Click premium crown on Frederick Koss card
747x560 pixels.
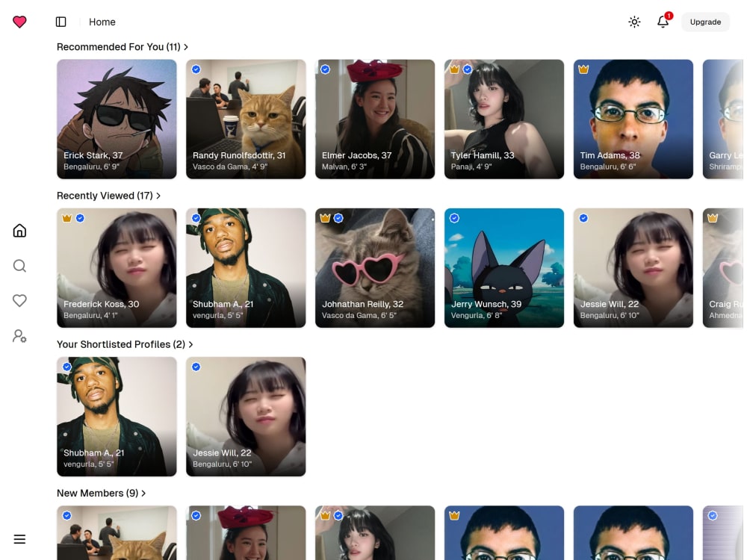pos(67,218)
